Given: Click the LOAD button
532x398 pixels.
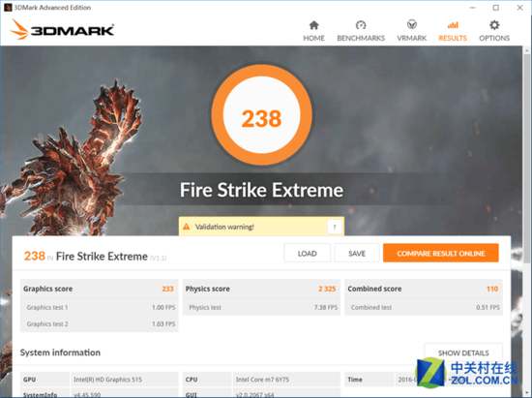Looking at the screenshot, I should coord(307,253).
